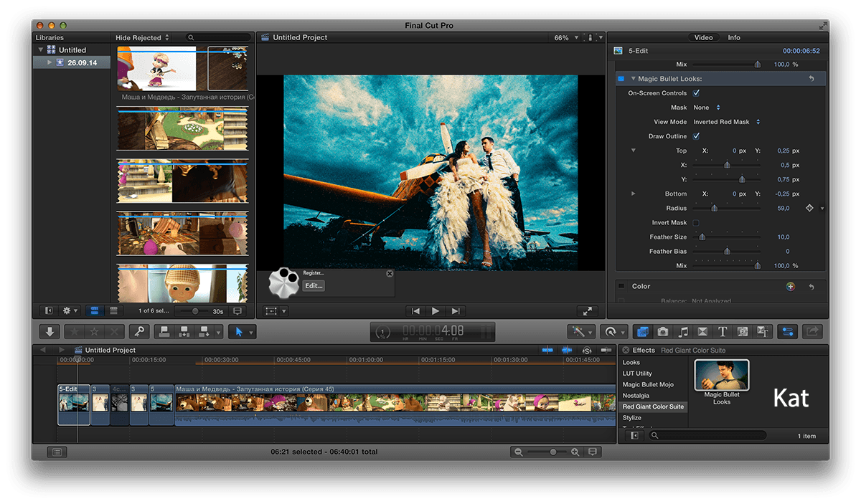The height and width of the screenshot is (504, 861).
Task: Toggle Snapping in timeline header
Action: point(606,350)
